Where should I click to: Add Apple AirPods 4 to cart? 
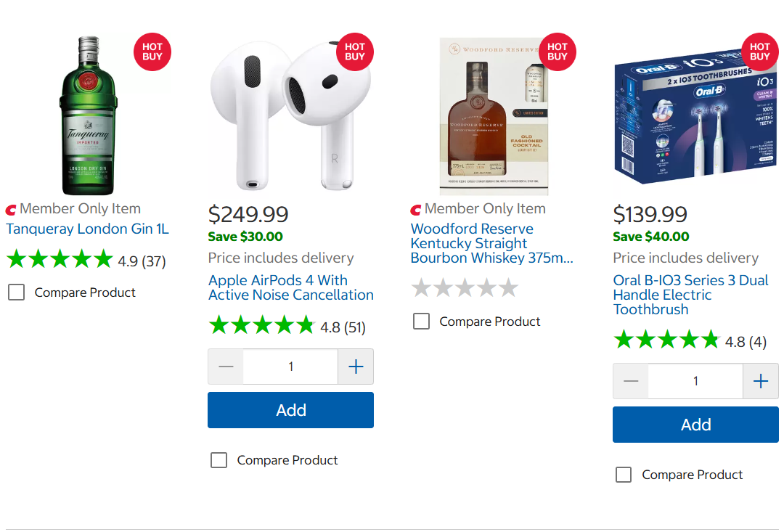coord(290,410)
